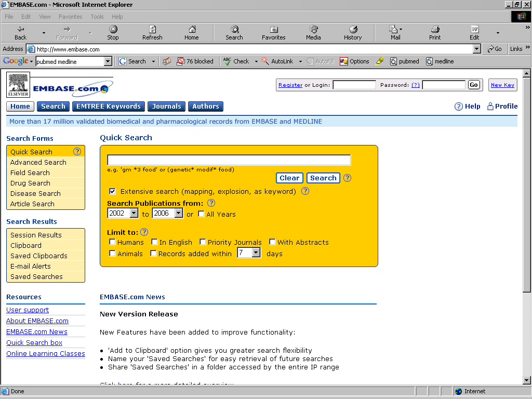Click the vertical scrollbar thumb
The image size is (532, 399).
pos(527,184)
